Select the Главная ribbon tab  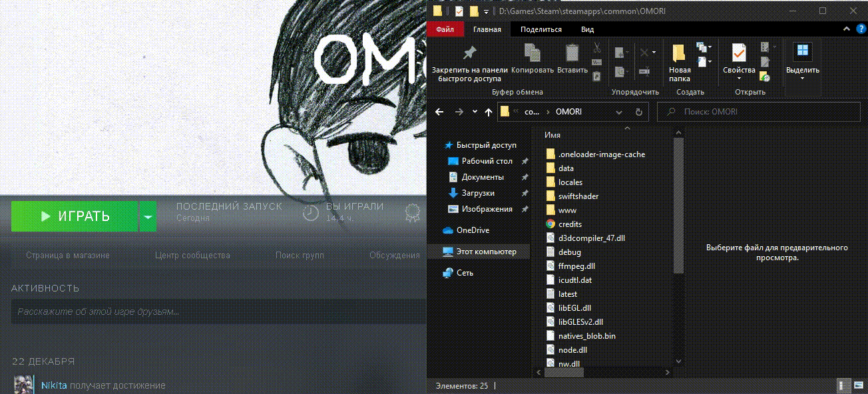click(x=487, y=29)
